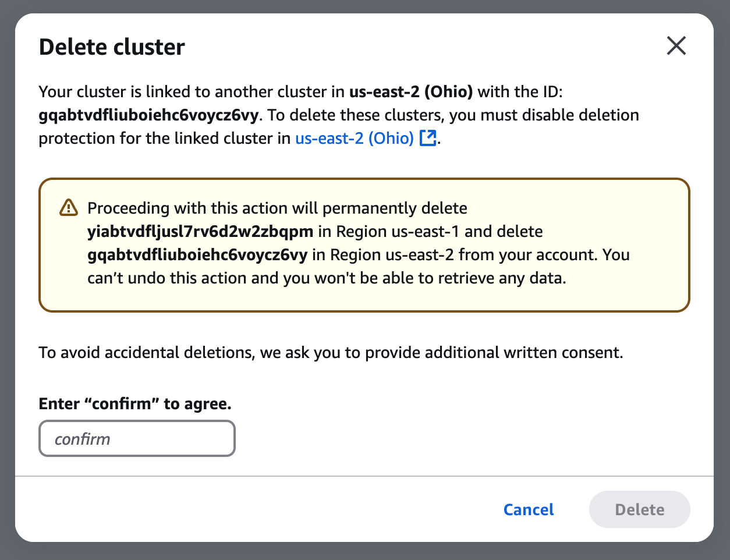Click the warning triangle icon
The height and width of the screenshot is (560, 730).
[69, 208]
